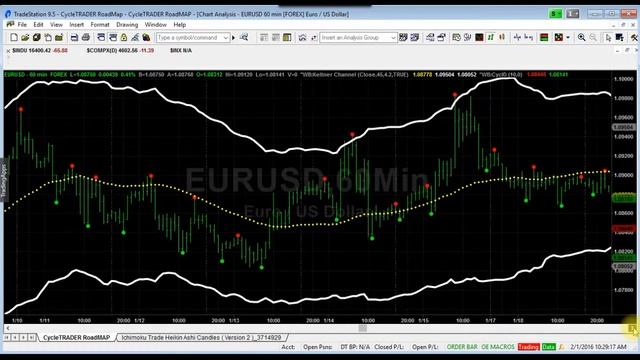Viewport: 640px width, 360px height.
Task: Click the Closed P/L label in the status bar
Action: [x=389, y=347]
